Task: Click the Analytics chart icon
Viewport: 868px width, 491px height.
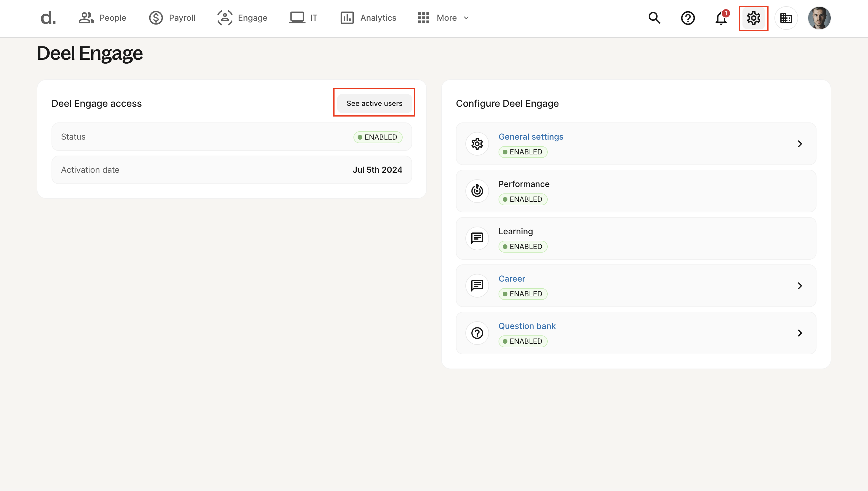Action: click(x=347, y=18)
